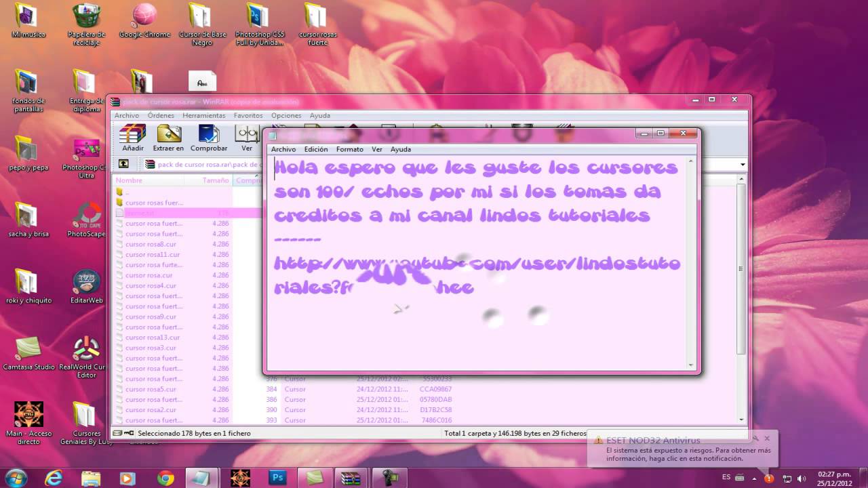Select the Main - Acceso directo desktop icon
Image resolution: width=868 pixels, height=488 pixels.
click(28, 424)
